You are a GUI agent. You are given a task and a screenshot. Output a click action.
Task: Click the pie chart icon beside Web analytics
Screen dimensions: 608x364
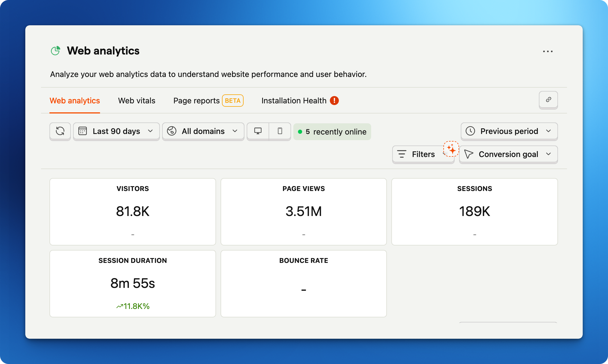[55, 51]
